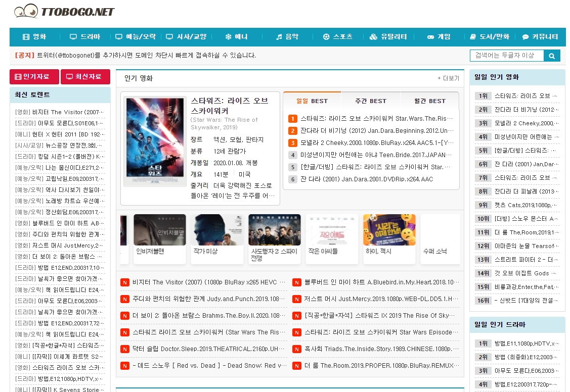Click the monitor icon on 최신자료 button
The width and height of the screenshot is (570, 392).
tap(69, 77)
